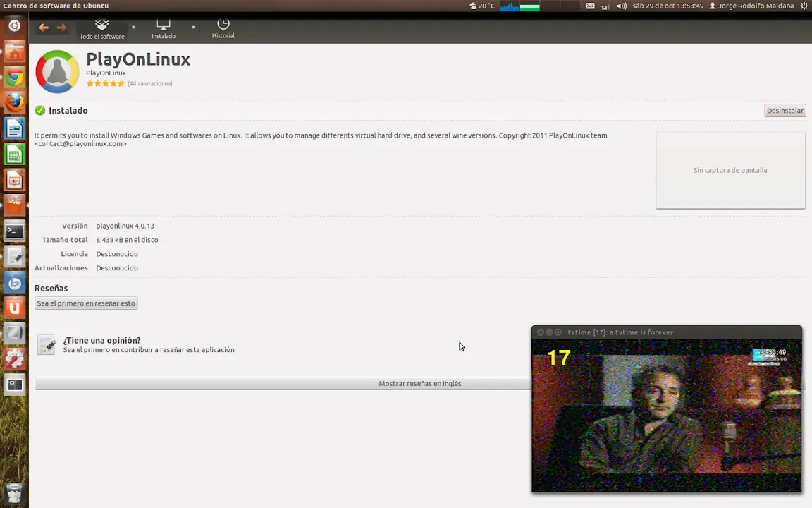Open LibreOffice Writer from the launcher
Screen dimensions: 812x508
[15, 128]
